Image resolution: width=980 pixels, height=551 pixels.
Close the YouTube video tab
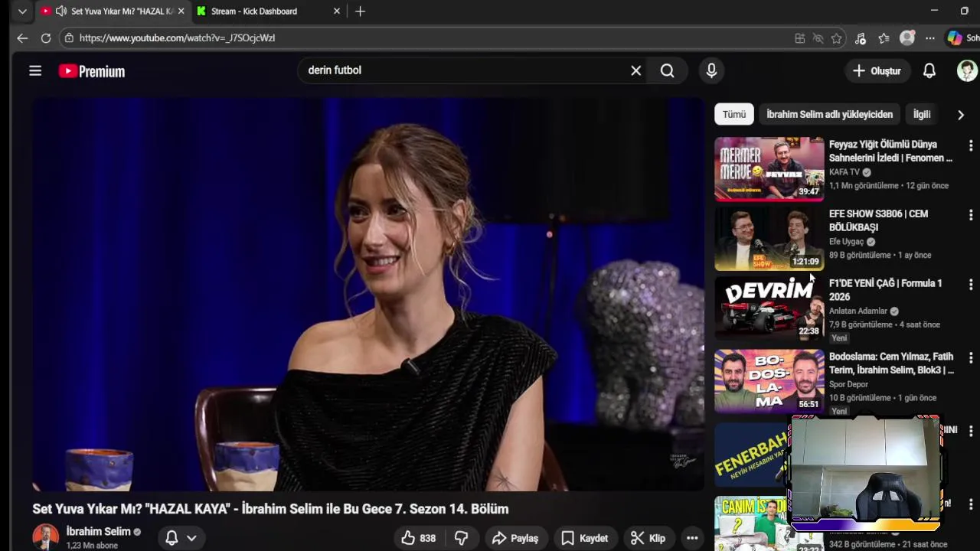tap(181, 11)
